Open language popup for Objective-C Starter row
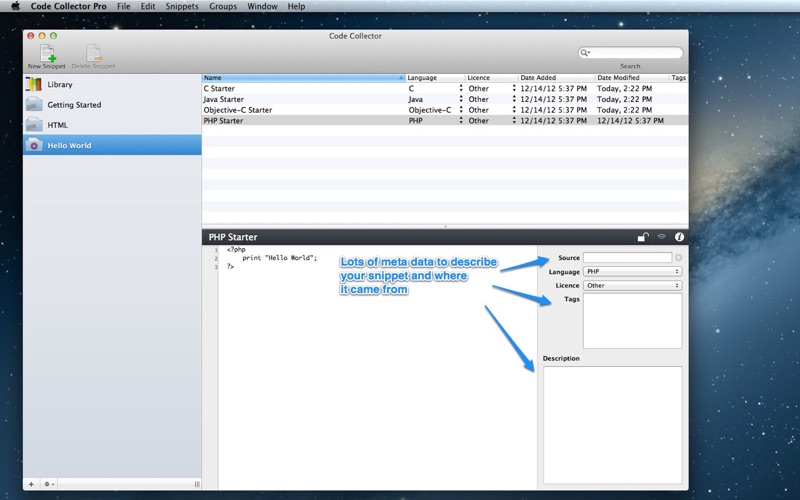The height and width of the screenshot is (500, 800). click(x=461, y=110)
